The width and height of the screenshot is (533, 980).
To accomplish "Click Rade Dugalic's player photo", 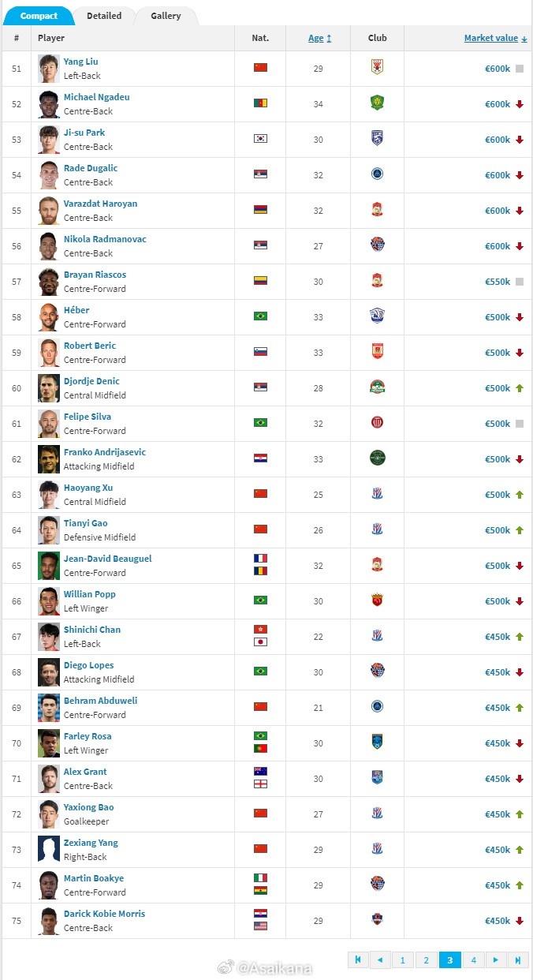I will point(49,174).
